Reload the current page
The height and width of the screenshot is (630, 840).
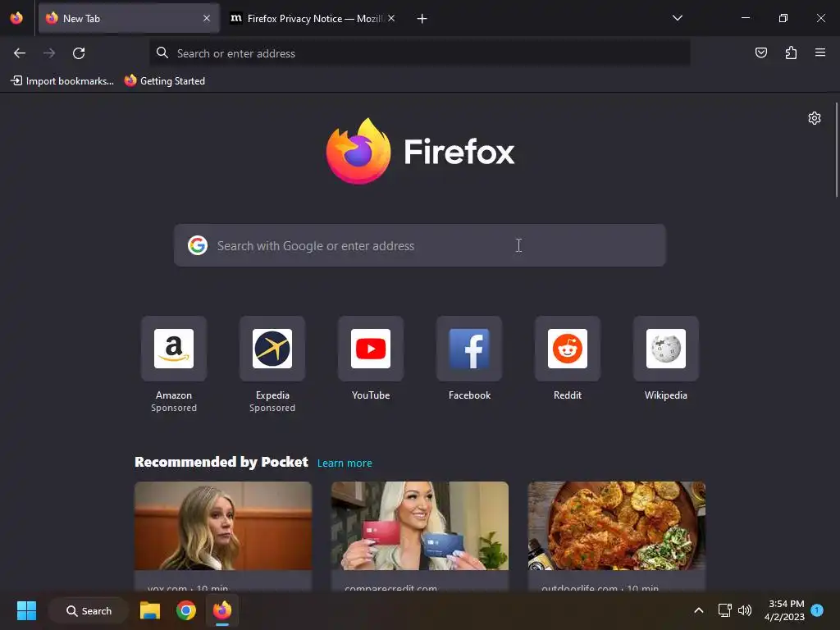(x=79, y=53)
